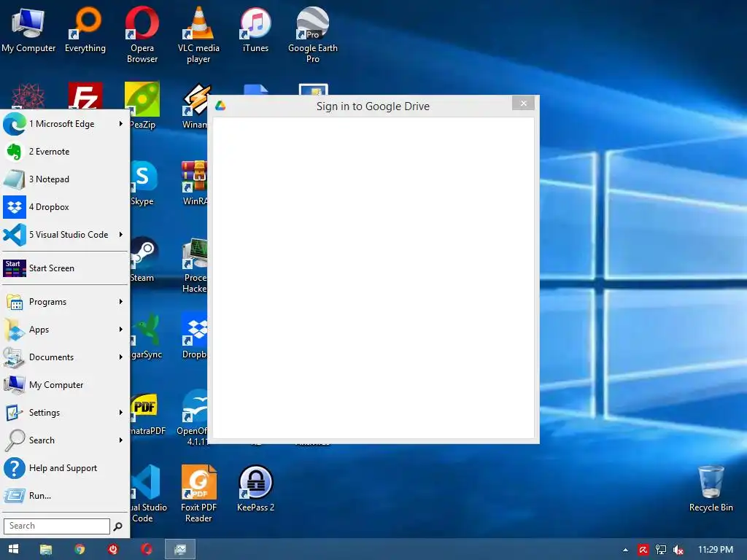Image resolution: width=747 pixels, height=560 pixels.
Task: Show hidden system tray icons
Action: tap(625, 550)
